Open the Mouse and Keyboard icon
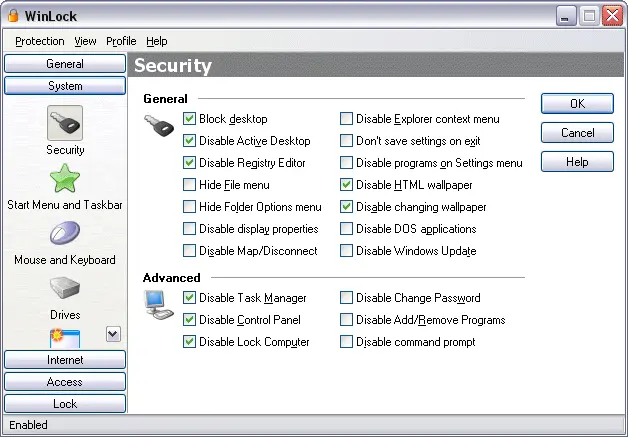Screen dimensions: 628x437 [65, 233]
